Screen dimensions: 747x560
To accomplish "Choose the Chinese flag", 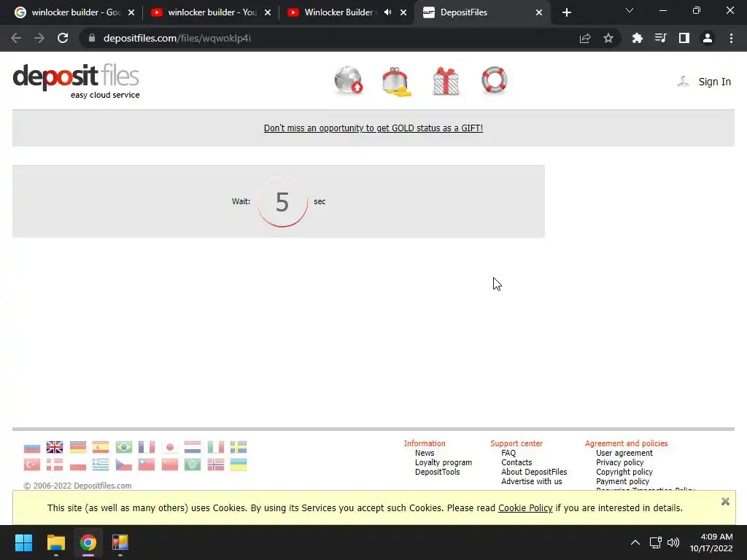I will (x=169, y=464).
